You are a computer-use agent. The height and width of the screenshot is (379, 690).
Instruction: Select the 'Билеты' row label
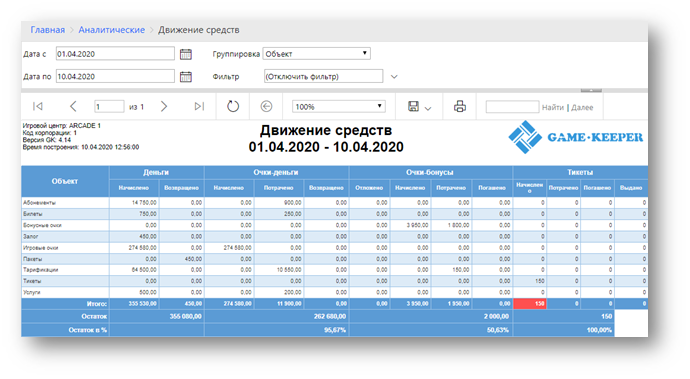click(33, 214)
